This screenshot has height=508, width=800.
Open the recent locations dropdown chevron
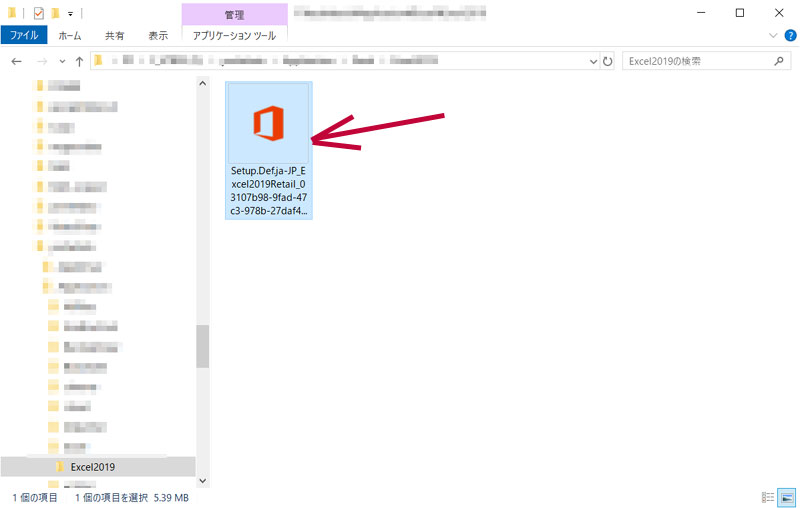click(62, 61)
